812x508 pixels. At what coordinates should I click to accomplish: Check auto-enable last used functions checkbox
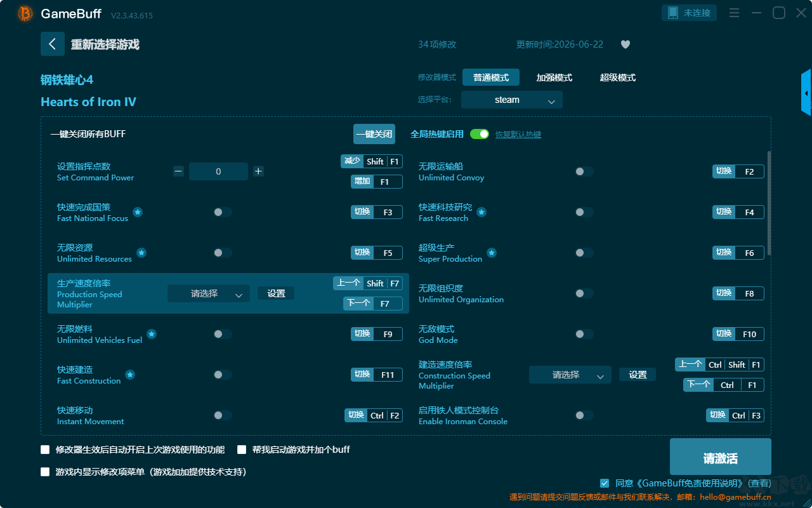45,450
